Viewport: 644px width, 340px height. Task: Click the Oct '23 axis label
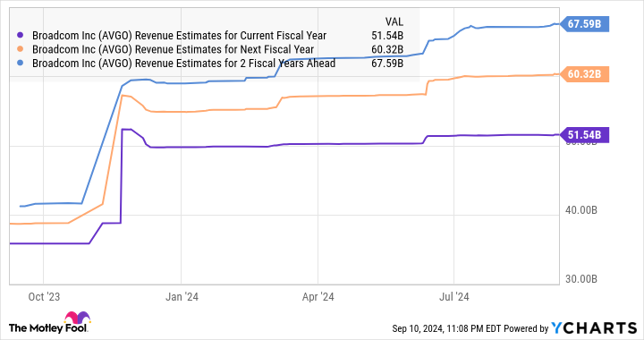(x=44, y=296)
